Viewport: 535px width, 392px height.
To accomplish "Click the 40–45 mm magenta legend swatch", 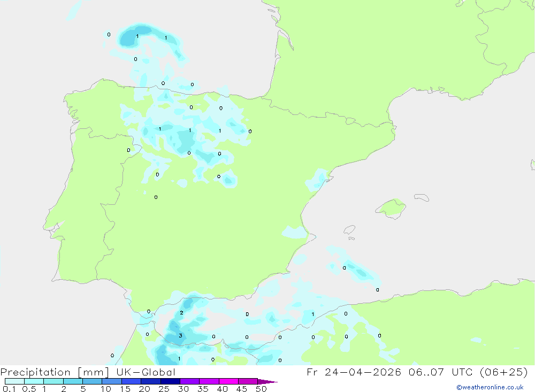I will [228, 381].
